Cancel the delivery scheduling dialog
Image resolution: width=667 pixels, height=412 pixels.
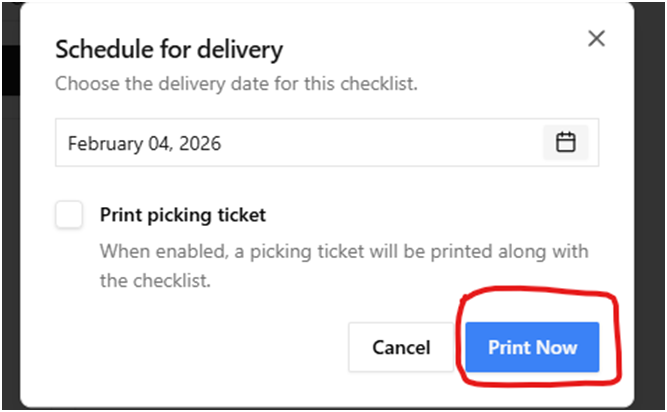401,348
